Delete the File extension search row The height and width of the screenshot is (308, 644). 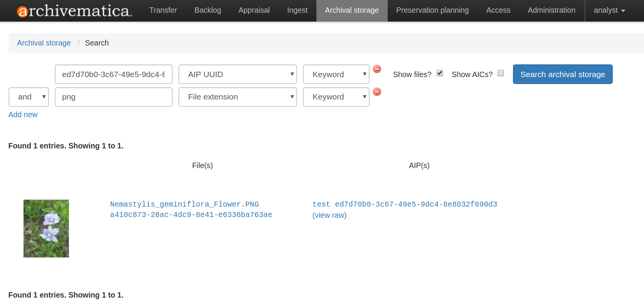pos(377,92)
